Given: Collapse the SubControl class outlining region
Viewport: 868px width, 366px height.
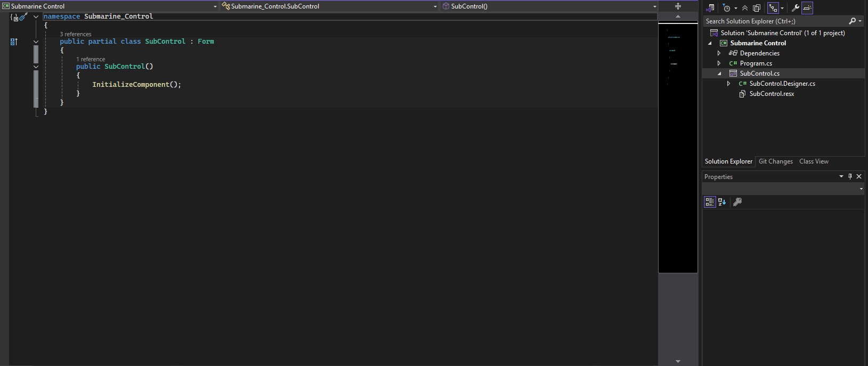Looking at the screenshot, I should (36, 42).
